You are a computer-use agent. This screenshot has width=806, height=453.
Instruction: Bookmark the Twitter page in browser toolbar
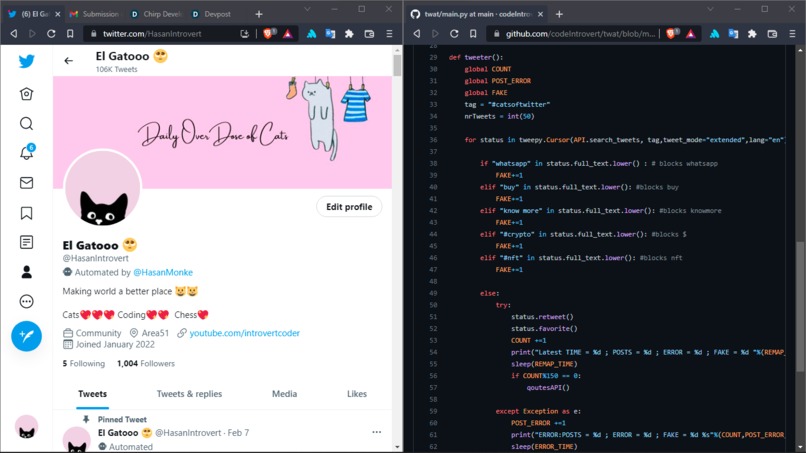tap(70, 33)
